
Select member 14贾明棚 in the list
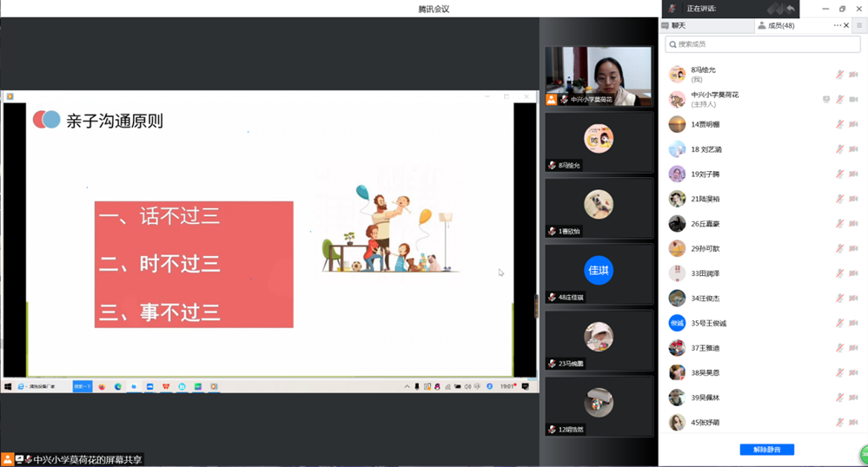[x=762, y=124]
